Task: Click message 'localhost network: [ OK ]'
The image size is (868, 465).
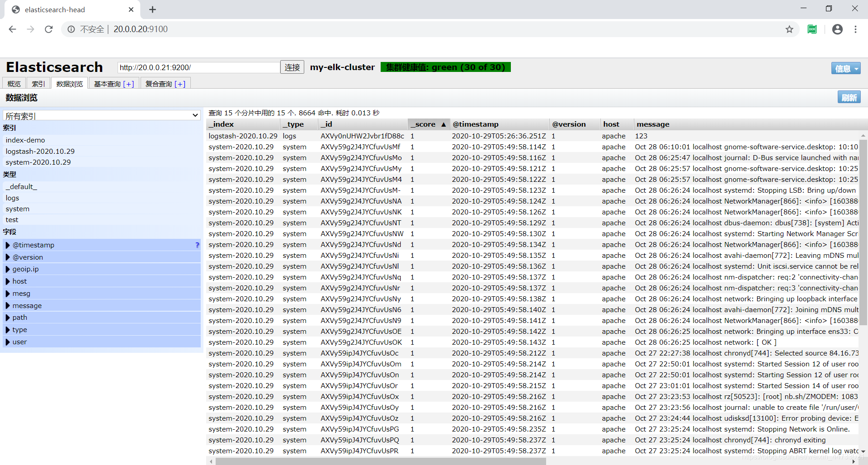Action: pos(734,342)
